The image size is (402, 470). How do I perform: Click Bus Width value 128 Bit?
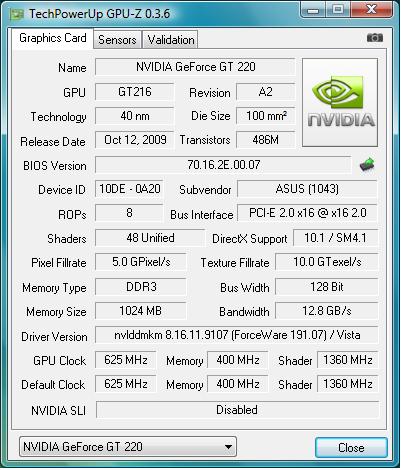tap(327, 287)
